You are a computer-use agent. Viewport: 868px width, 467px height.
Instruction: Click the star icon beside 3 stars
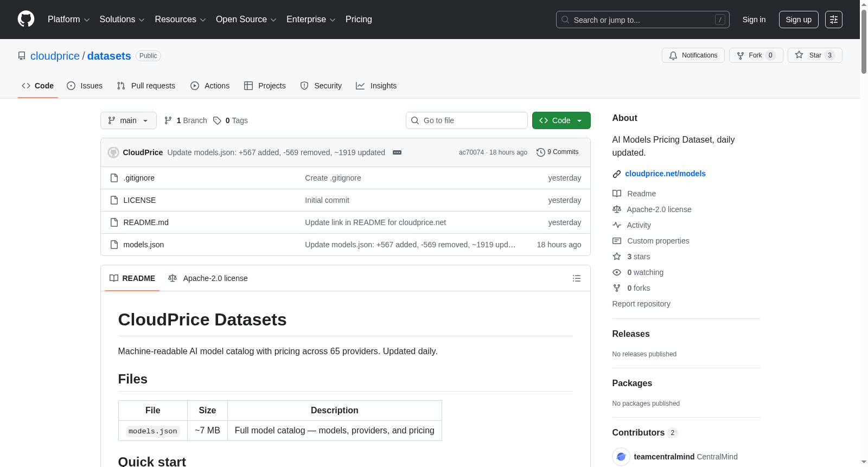[x=617, y=257]
